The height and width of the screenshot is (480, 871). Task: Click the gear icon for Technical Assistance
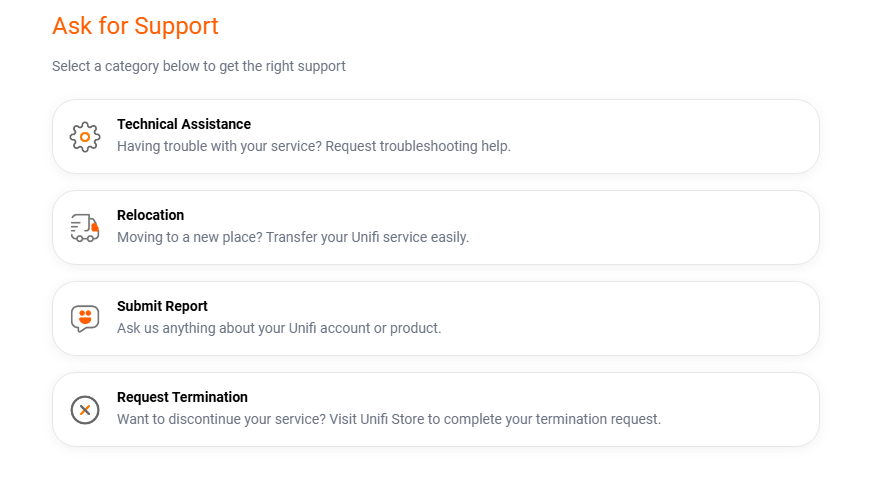coord(85,137)
